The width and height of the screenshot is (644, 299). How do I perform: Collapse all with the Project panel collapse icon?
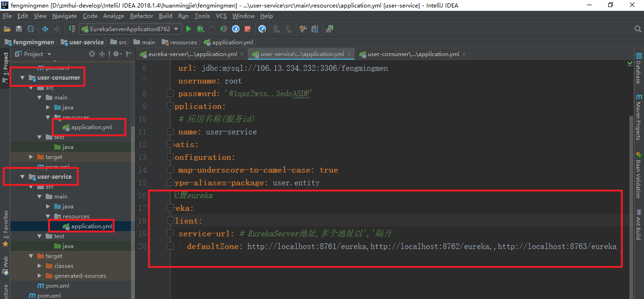[x=102, y=54]
